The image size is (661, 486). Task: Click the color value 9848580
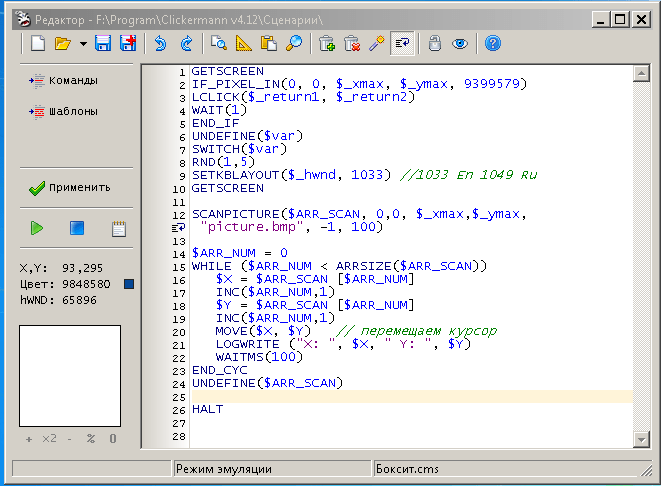point(86,284)
